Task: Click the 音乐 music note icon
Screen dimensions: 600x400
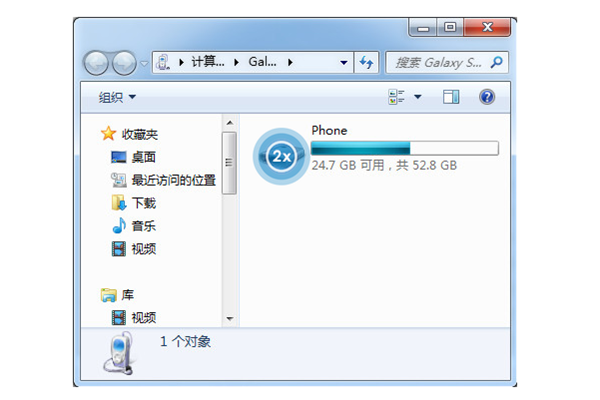Action: coord(119,225)
